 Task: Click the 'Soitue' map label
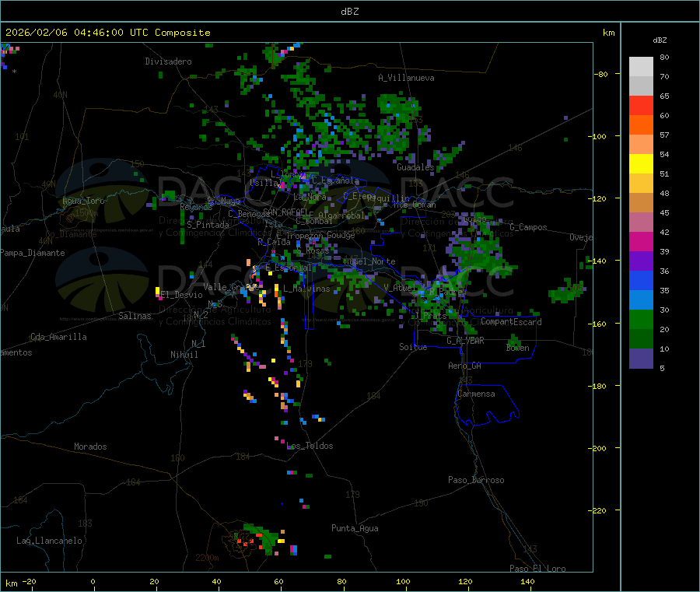pos(413,347)
